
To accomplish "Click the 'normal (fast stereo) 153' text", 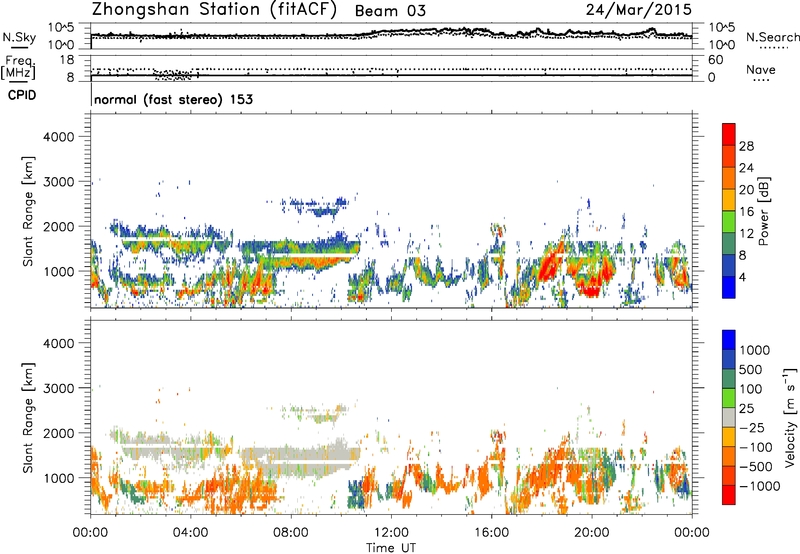I will click(173, 100).
